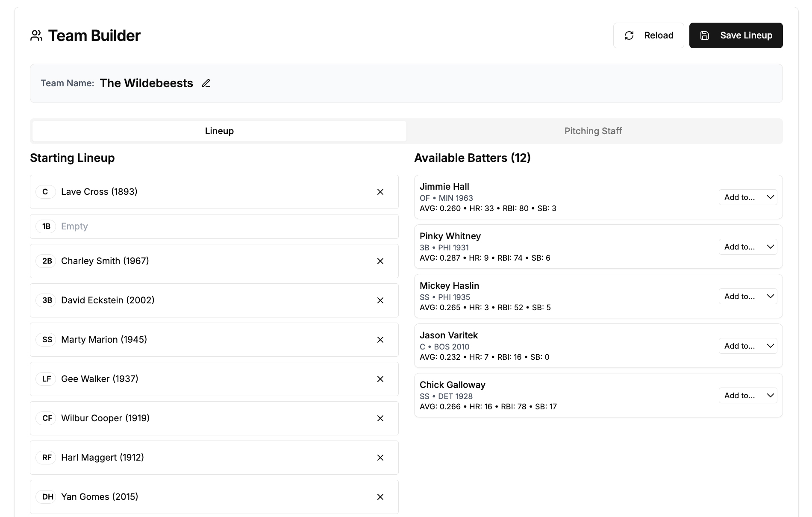
Task: Remove Harl Maggert from RF slot
Action: (x=380, y=458)
